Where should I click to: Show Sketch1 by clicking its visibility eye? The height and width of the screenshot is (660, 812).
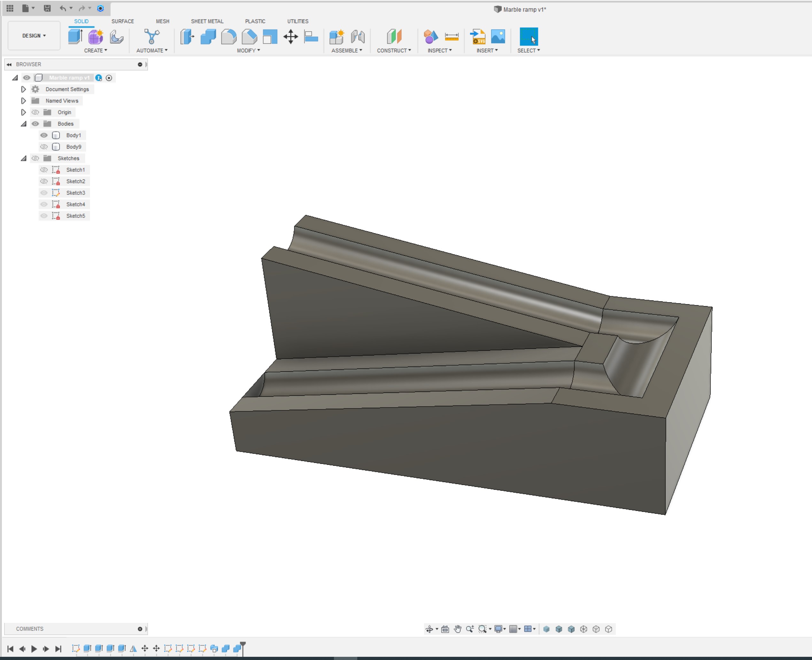point(44,170)
